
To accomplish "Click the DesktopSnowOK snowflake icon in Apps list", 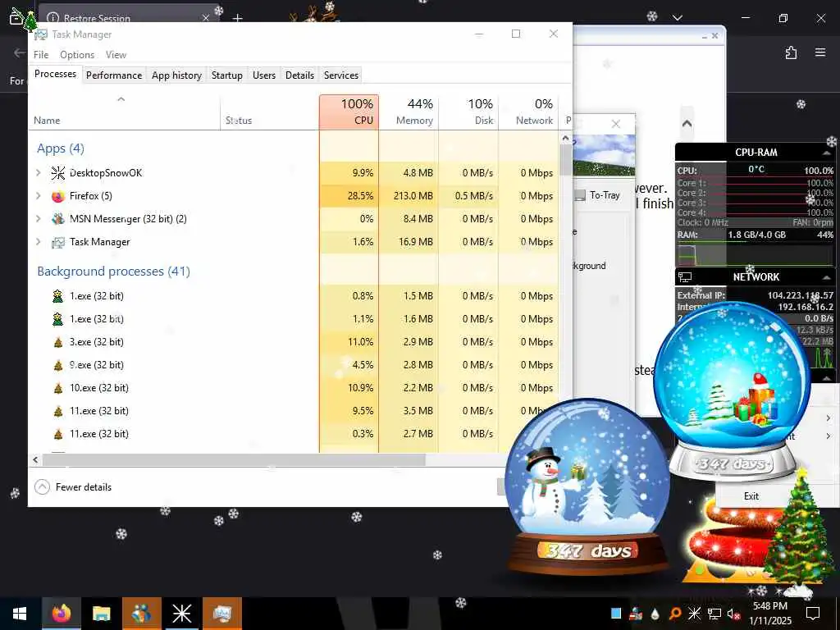I will [x=58, y=172].
